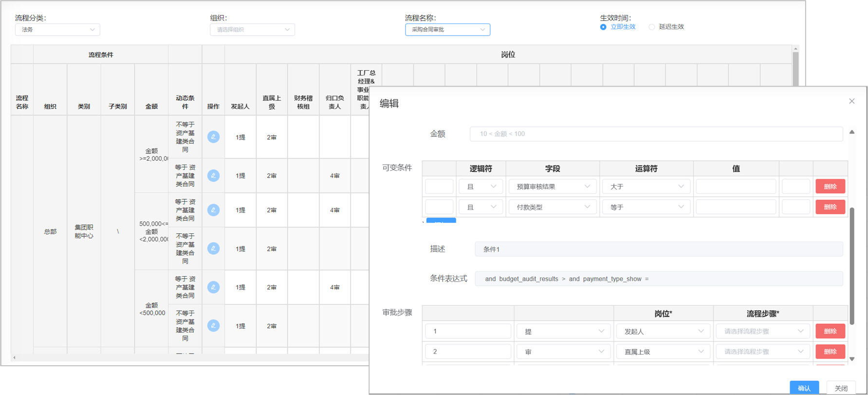Focus the step number field showing 2

click(x=468, y=352)
